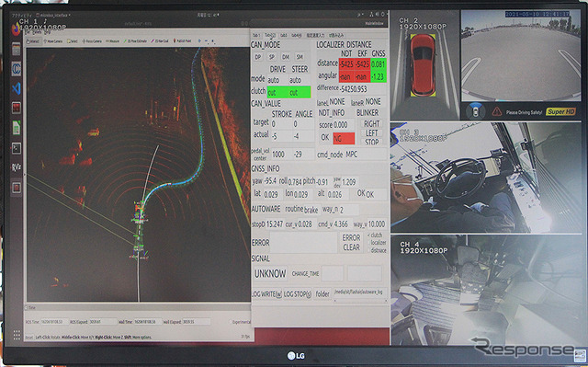Screen dimensions: 588x367
Task: Click the LOG STOP(s) button
Action: [x=298, y=293]
